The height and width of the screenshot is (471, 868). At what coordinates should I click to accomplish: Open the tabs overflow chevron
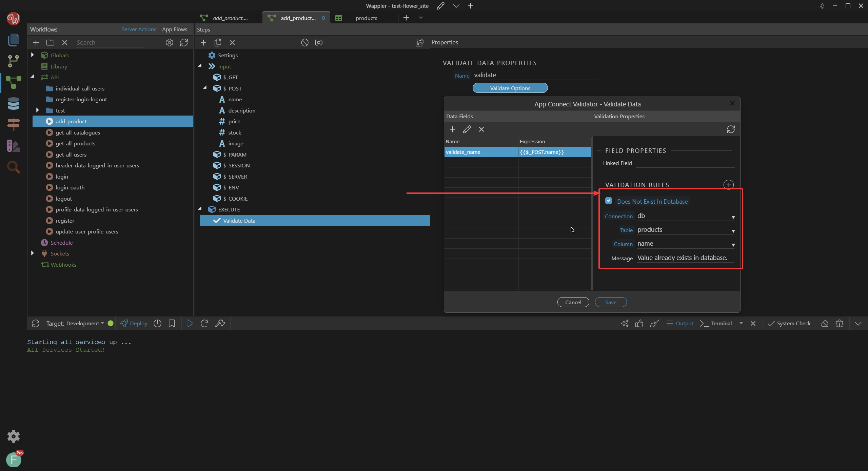[x=421, y=18]
